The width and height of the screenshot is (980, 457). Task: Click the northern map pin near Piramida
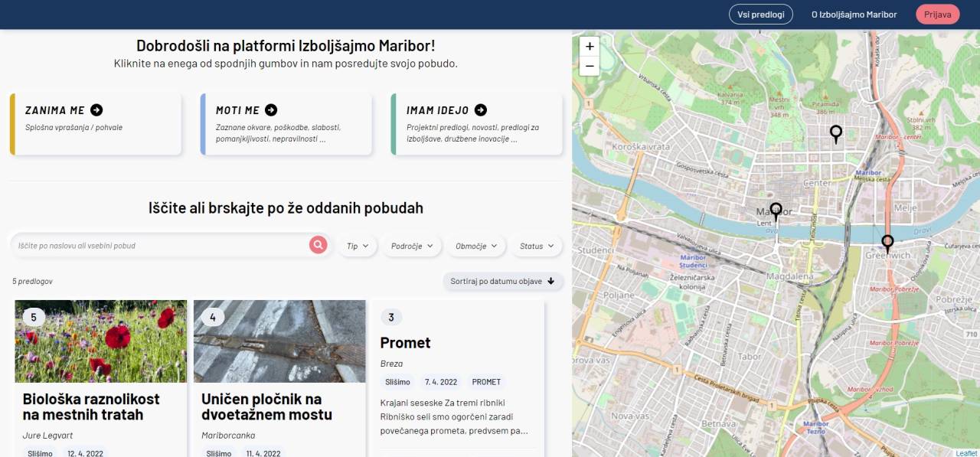pos(836,133)
